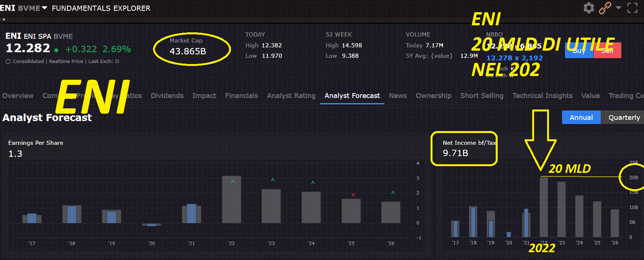Click the '26 EPS forecast bar

(391, 213)
